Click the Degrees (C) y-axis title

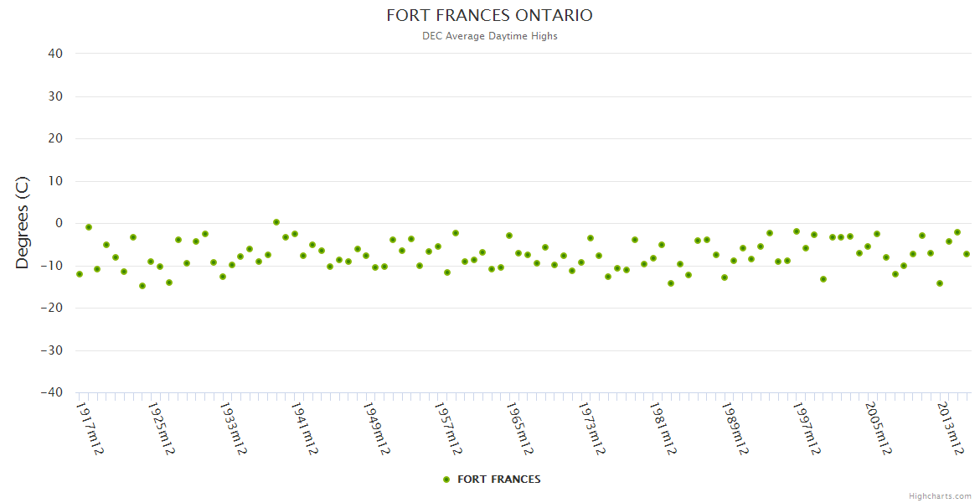point(23,223)
